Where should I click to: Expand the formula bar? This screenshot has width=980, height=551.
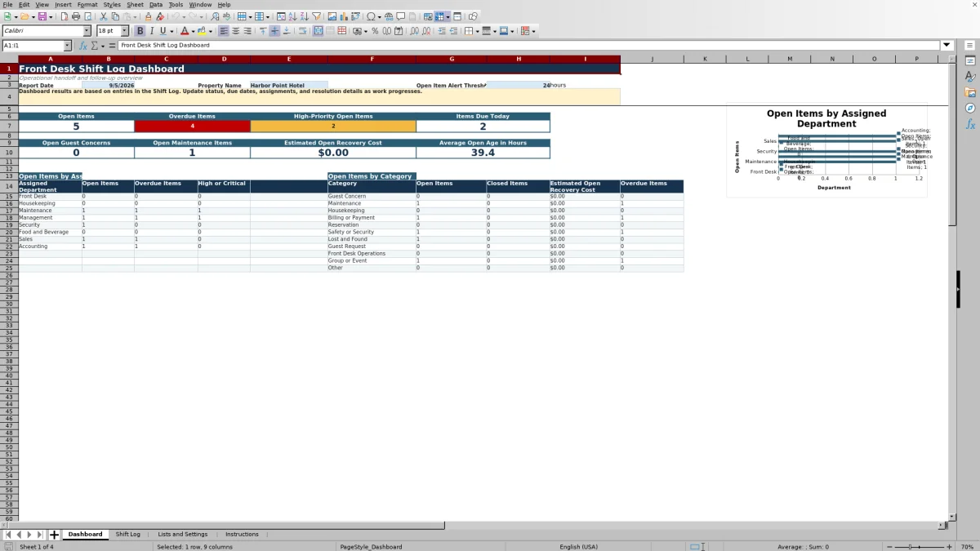(x=947, y=45)
